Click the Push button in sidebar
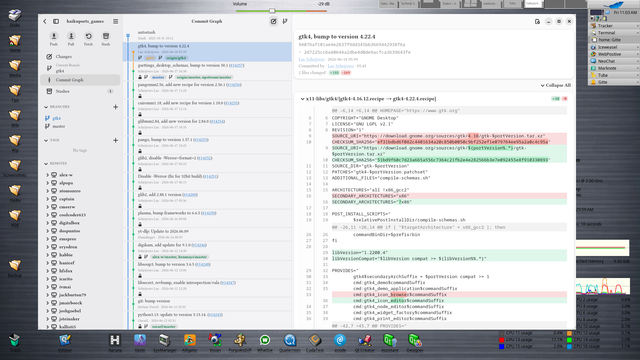The image size is (640, 360). 53,38
